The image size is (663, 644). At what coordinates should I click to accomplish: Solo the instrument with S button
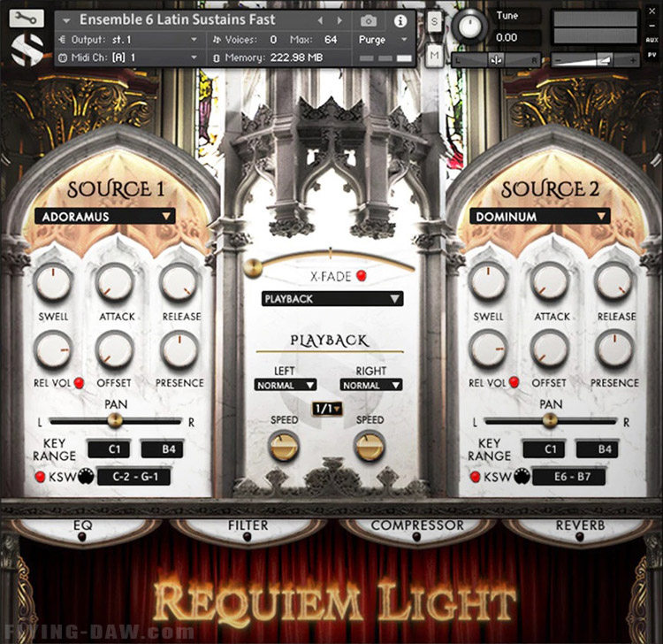434,21
